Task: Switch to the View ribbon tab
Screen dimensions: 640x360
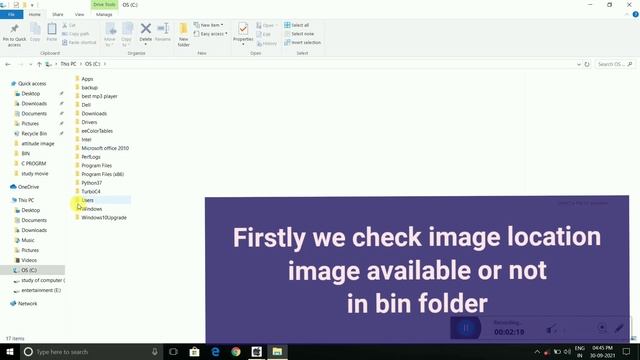Action: (79, 14)
